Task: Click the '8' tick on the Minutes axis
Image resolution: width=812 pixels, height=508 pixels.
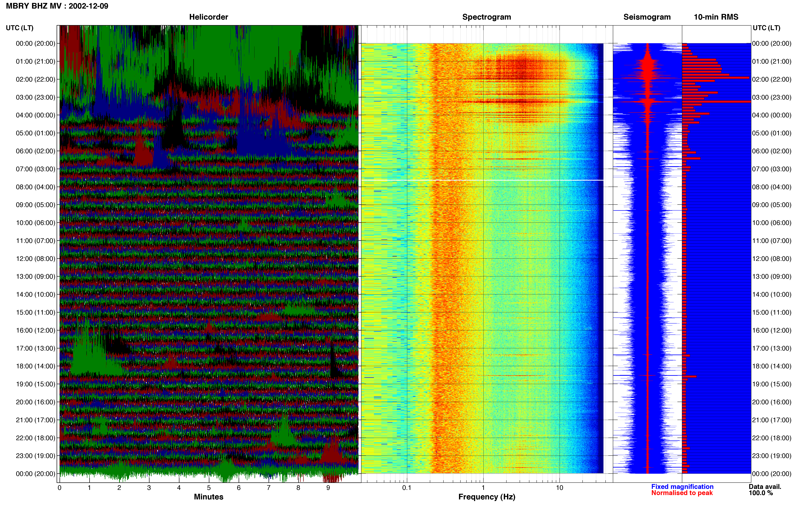Action: pos(298,488)
